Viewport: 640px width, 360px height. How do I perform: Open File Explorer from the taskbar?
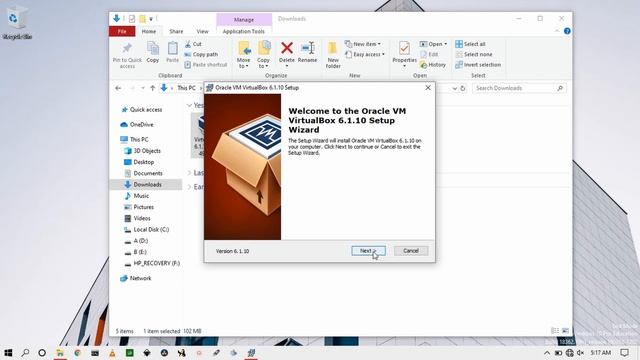[60, 353]
